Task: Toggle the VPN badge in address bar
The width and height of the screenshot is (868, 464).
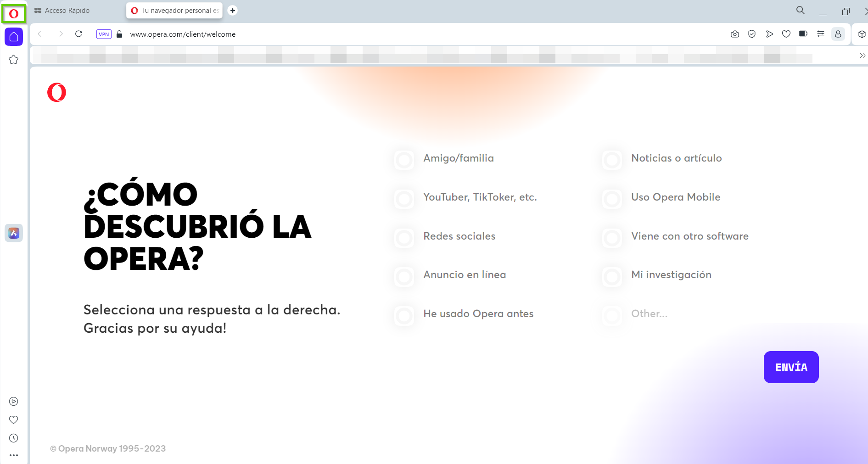Action: (104, 34)
